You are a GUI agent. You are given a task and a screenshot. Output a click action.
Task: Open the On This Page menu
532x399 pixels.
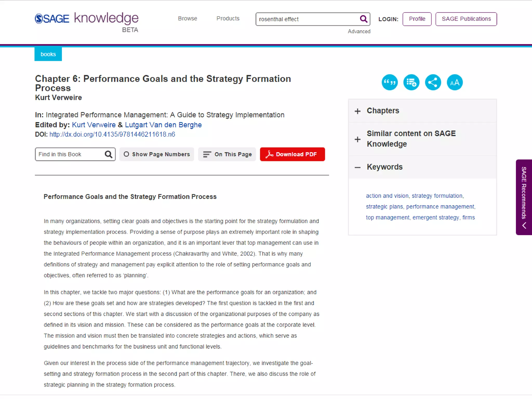coord(227,154)
